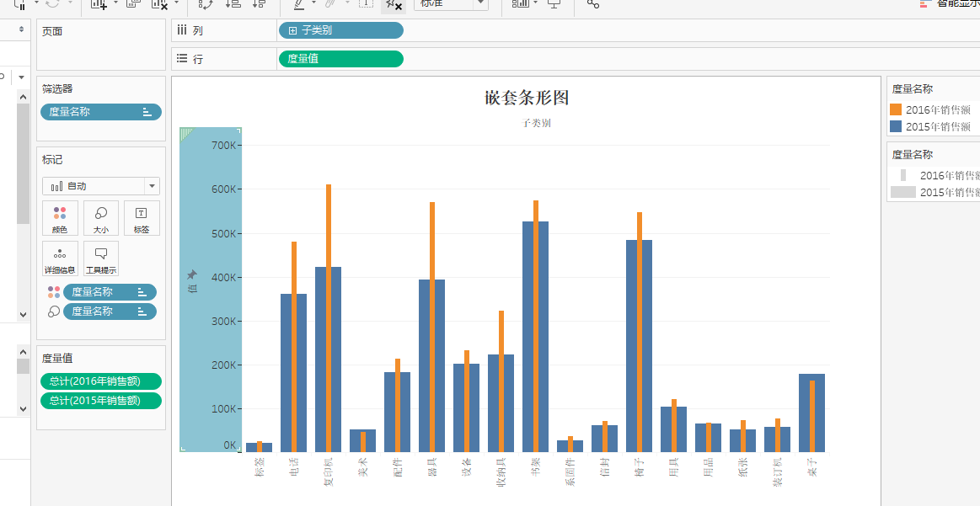Select the 度量值 pill on rows shelf

[x=341, y=59]
